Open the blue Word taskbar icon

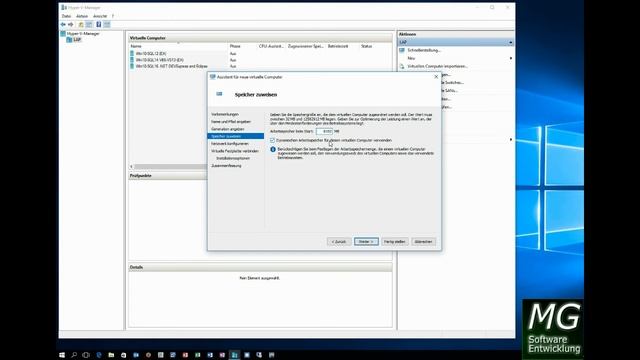[x=210, y=355]
